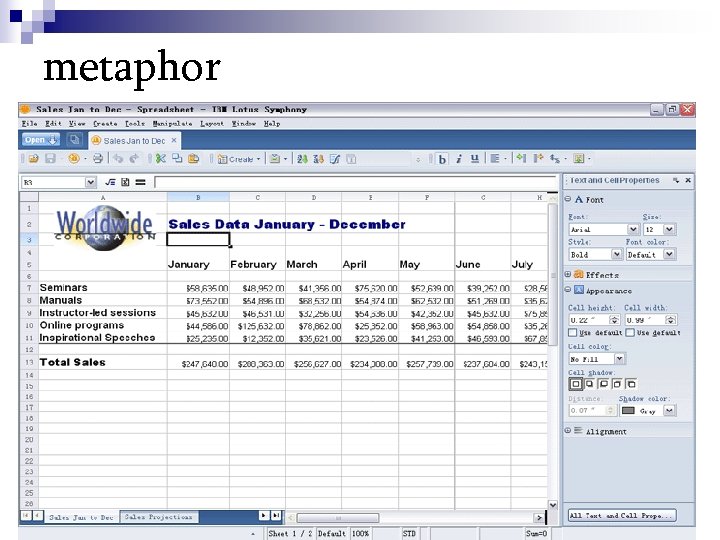
Task: Click the last-sheet navigation arrow
Action: 276,515
